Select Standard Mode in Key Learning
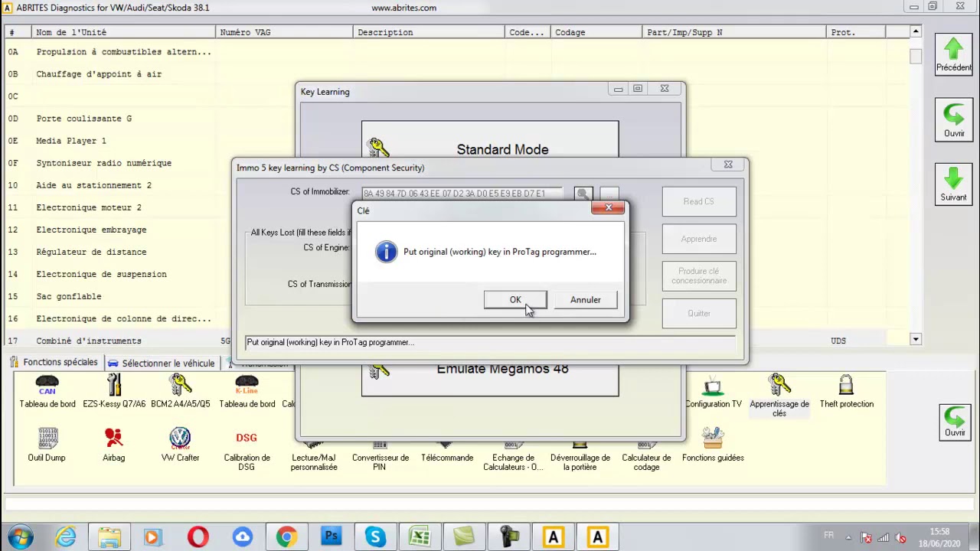980x551 pixels. coord(490,149)
